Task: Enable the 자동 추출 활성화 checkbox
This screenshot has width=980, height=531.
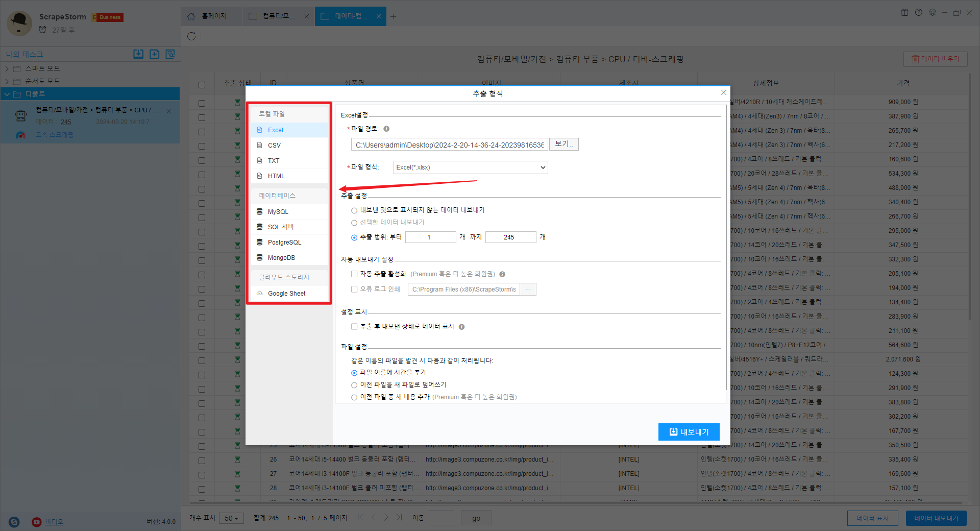Action: (354, 274)
